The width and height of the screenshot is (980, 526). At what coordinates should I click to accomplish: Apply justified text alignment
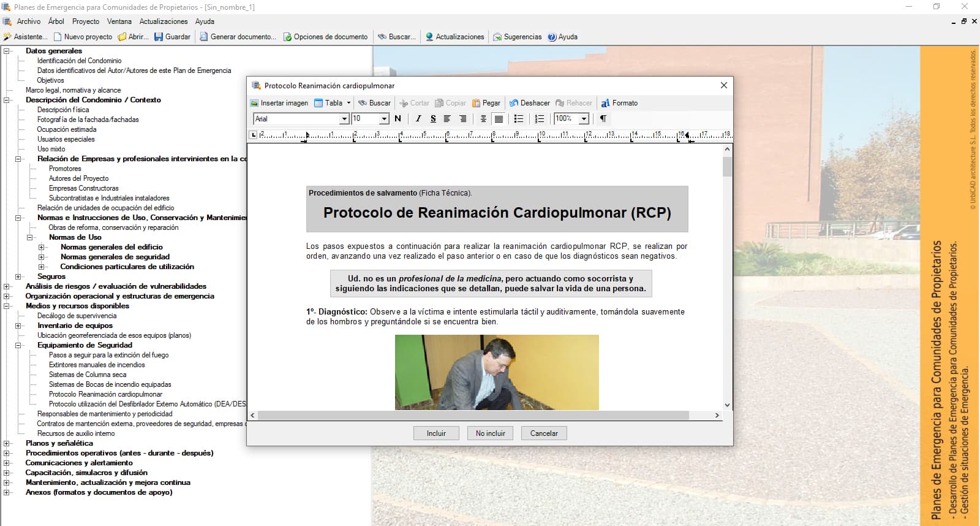coord(499,118)
